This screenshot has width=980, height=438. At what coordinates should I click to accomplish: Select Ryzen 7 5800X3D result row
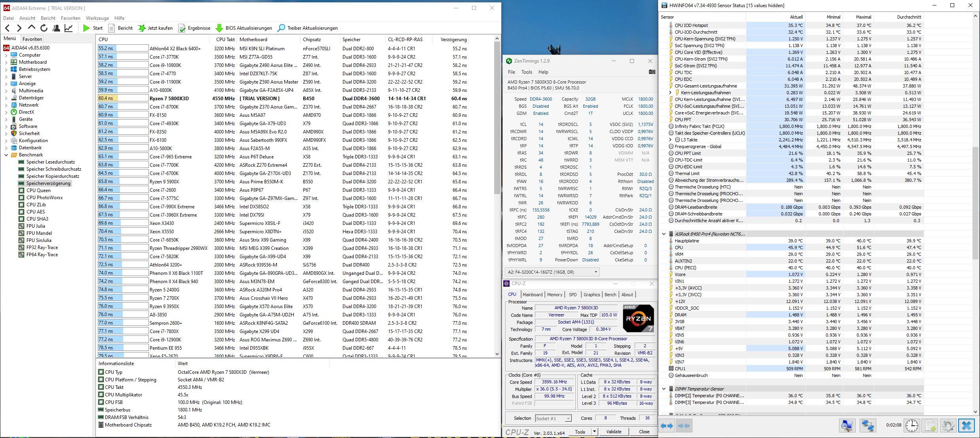coord(282,99)
